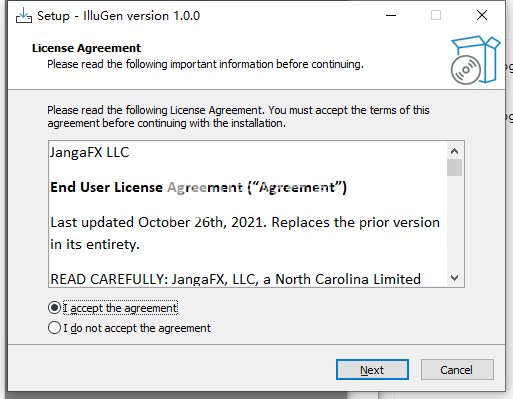Abort installation with the Cancel button
Image resolution: width=513 pixels, height=399 pixels.
[457, 370]
